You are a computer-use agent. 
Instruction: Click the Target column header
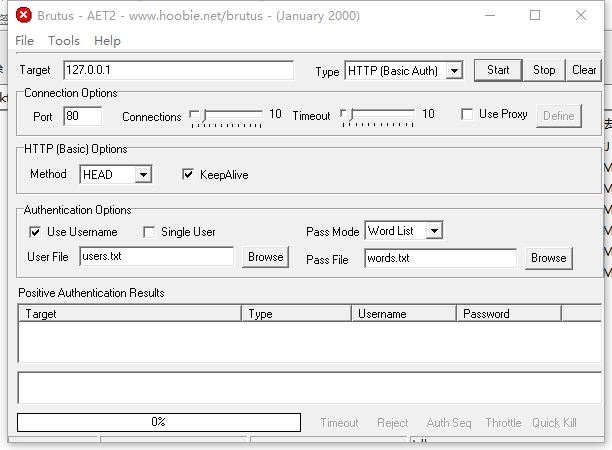pyautogui.click(x=130, y=314)
